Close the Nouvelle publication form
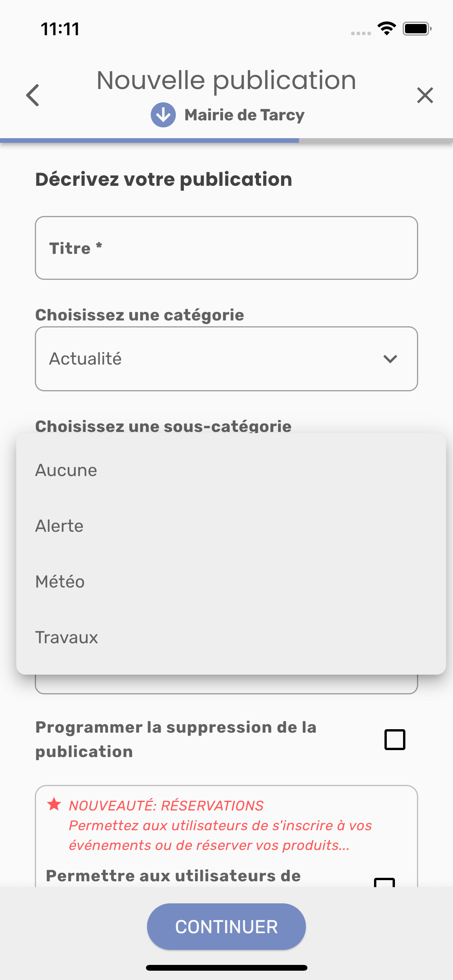Screen dimensions: 453x980 pyautogui.click(x=425, y=95)
